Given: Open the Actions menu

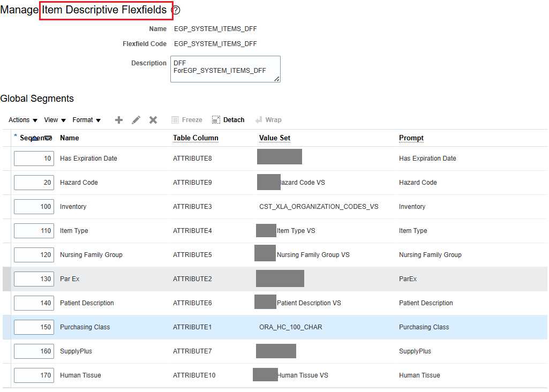Looking at the screenshot, I should (22, 120).
